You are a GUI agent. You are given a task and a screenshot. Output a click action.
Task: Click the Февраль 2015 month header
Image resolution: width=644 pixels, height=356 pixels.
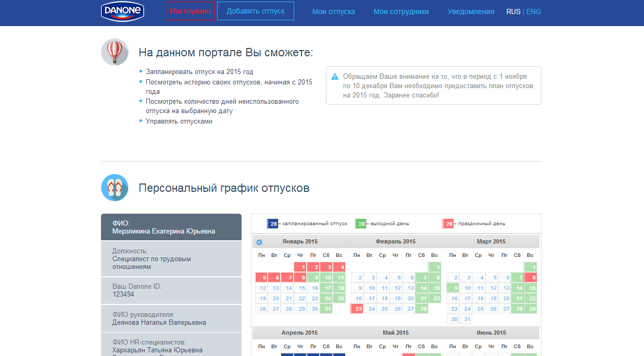pyautogui.click(x=396, y=241)
